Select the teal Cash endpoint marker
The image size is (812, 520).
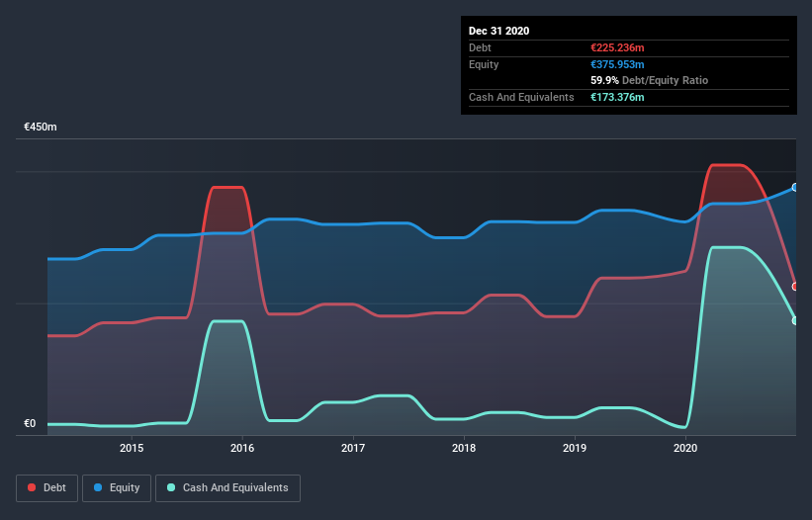pyautogui.click(x=795, y=320)
